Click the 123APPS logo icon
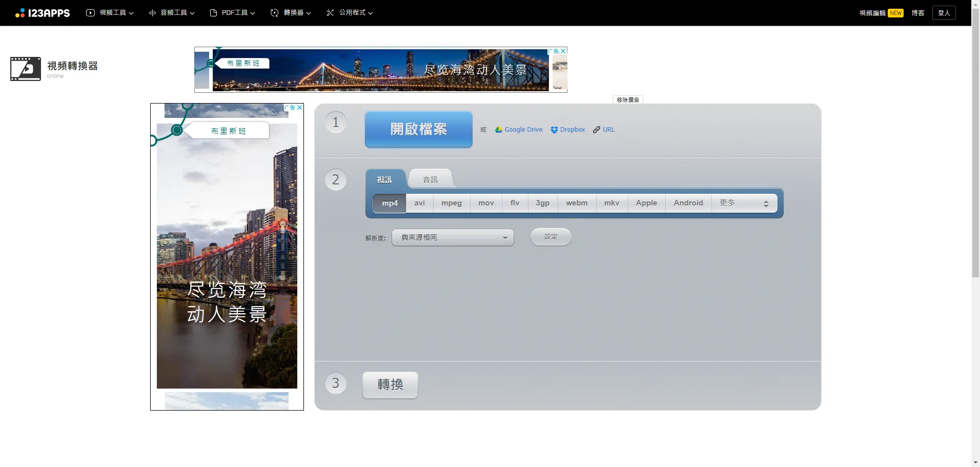 (x=20, y=13)
